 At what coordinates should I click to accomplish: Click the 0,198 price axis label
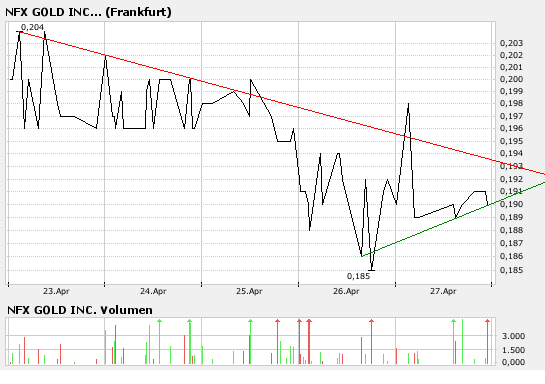[x=511, y=103]
